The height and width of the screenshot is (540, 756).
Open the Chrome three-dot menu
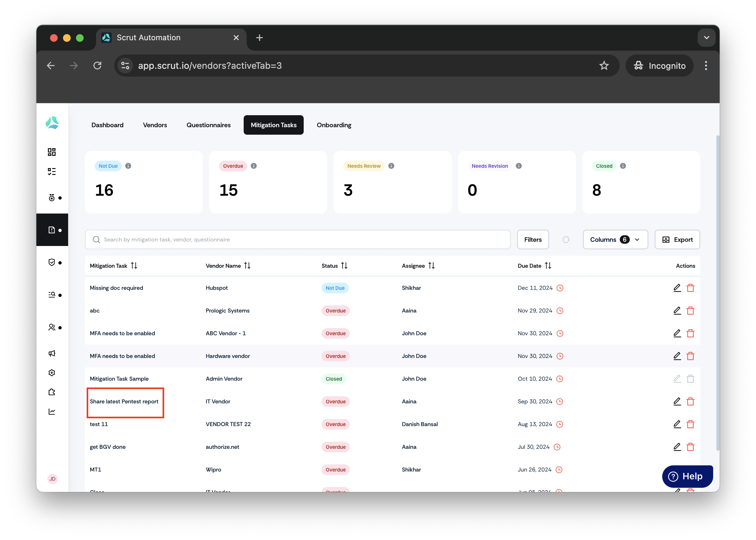coord(706,66)
